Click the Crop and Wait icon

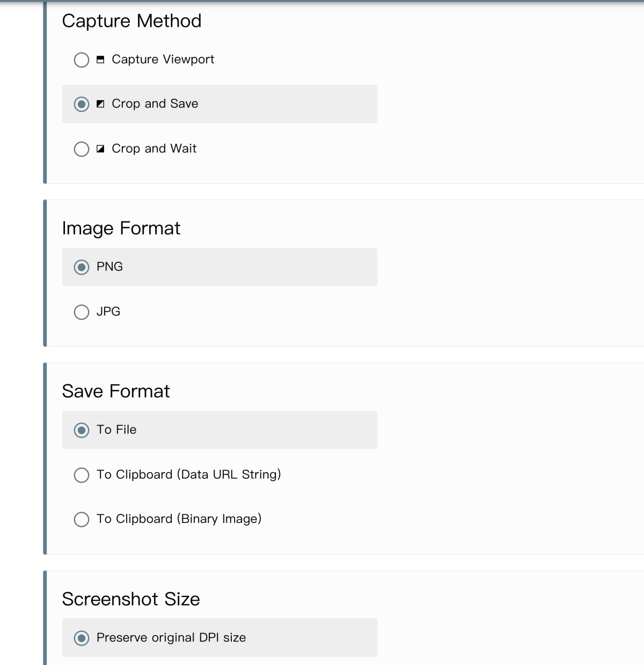click(100, 149)
